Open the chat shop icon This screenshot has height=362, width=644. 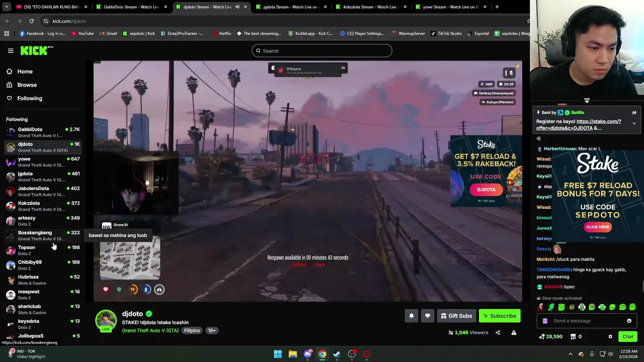(572, 337)
